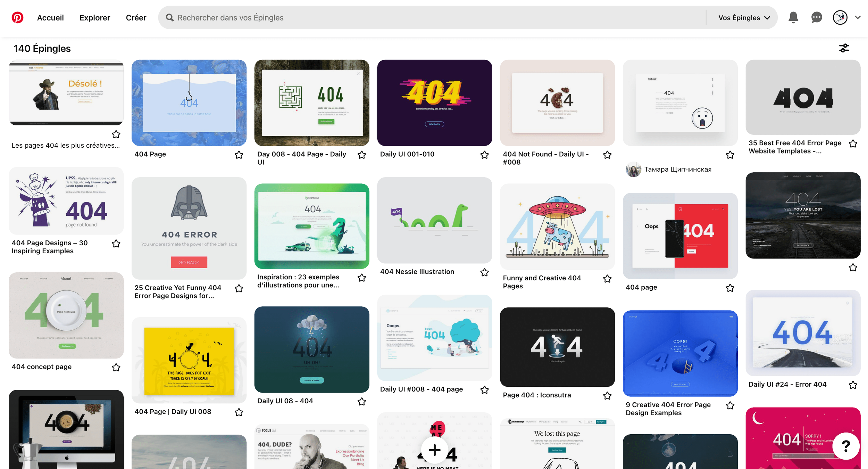This screenshot has width=868, height=469.
Task: Toggle star for '404 Nessie Illustration' pin
Action: 484,272
